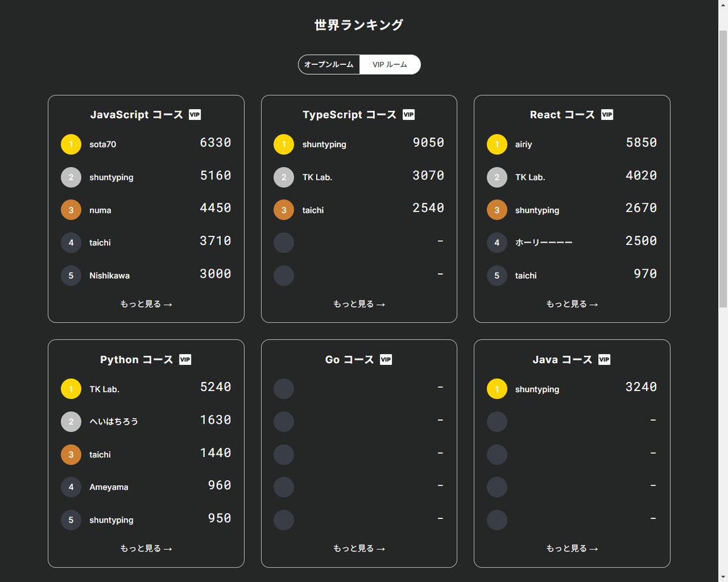Click the VIP badge beside Go コース
This screenshot has width=728, height=582.
386,360
